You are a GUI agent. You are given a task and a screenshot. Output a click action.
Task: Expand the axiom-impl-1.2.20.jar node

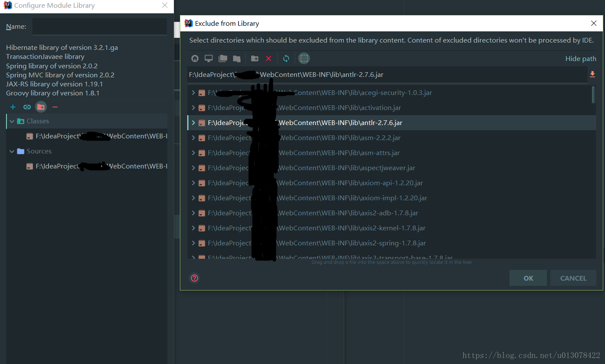click(x=193, y=198)
